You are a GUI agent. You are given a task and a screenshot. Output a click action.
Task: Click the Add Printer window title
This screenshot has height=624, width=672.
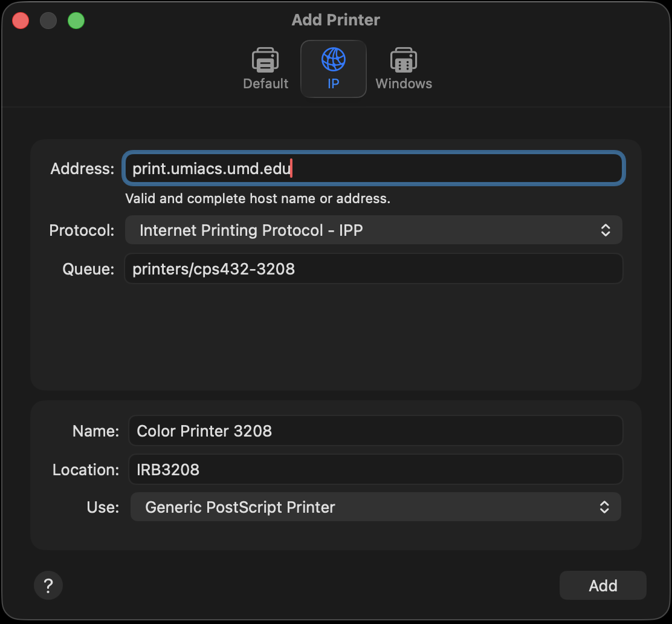click(335, 20)
